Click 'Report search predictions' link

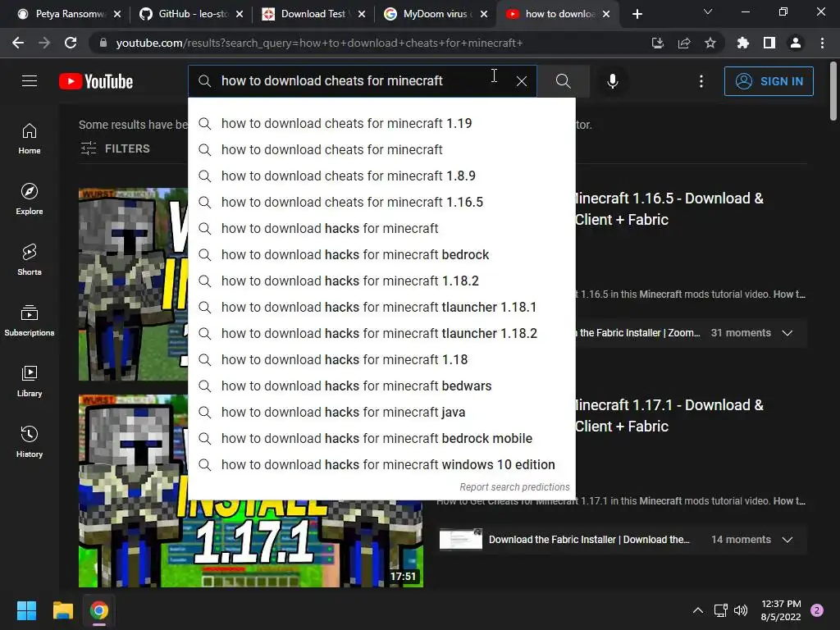coord(514,487)
